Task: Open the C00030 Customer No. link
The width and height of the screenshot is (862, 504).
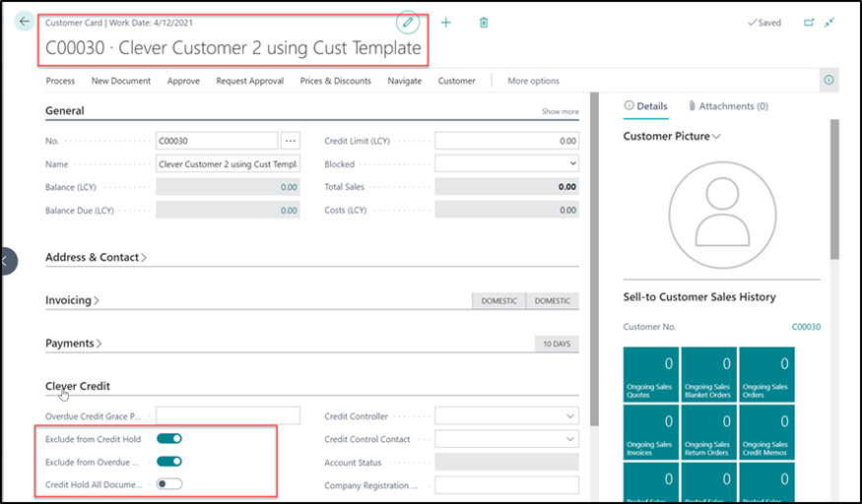Action: tap(806, 327)
